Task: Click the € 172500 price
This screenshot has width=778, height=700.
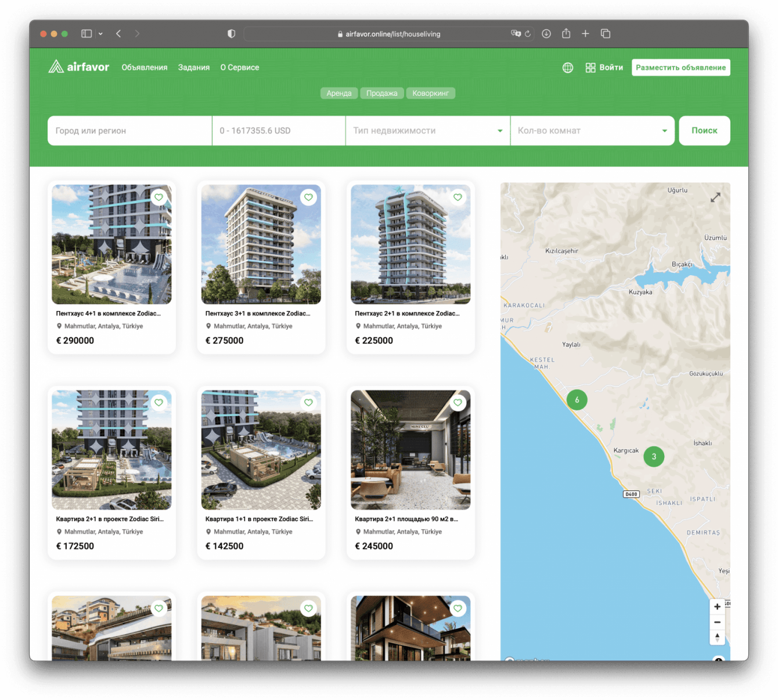Action: (x=75, y=546)
